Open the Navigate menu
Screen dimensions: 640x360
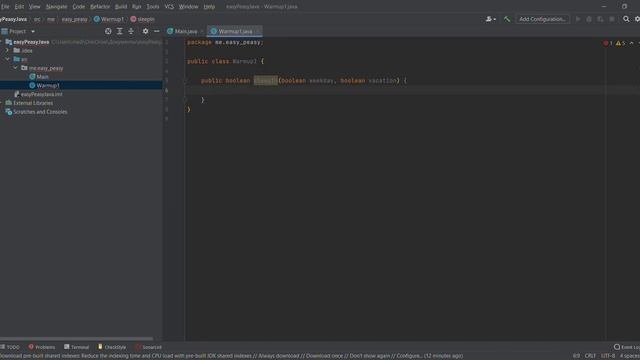(56, 7)
